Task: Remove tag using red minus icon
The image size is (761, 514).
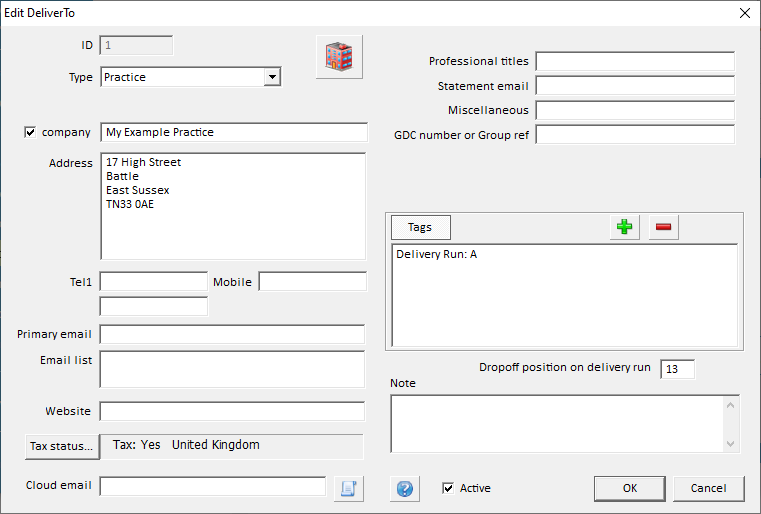Action: pyautogui.click(x=663, y=227)
